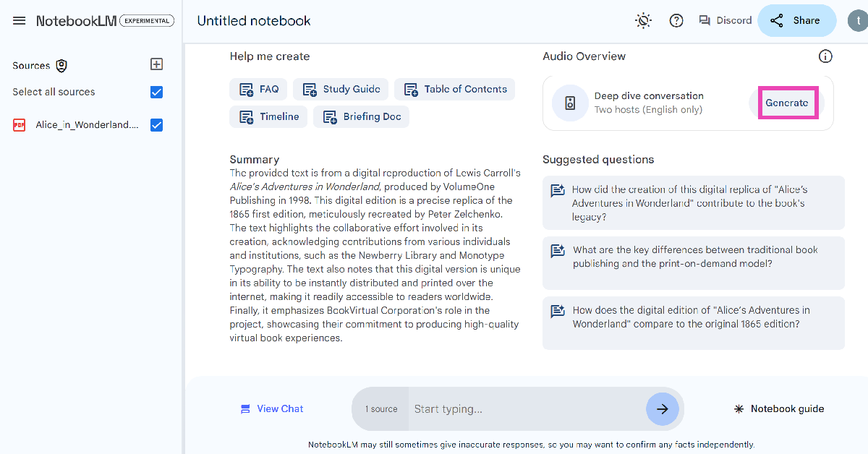Click the send arrow button
Screen dimensions: 868x454
click(x=662, y=409)
